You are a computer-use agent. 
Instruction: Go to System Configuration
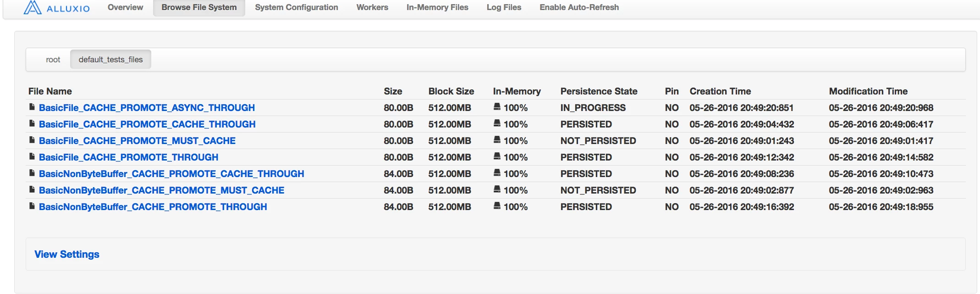tap(297, 7)
